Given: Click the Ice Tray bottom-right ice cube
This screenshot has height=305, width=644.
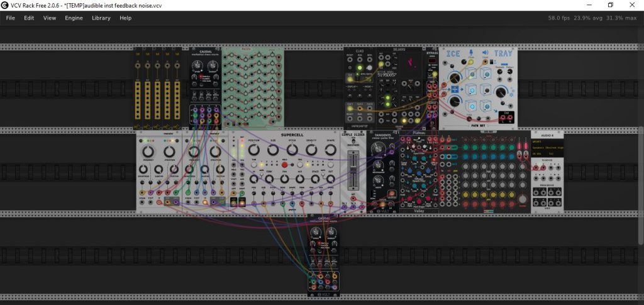Looking at the screenshot, I should [x=486, y=106].
